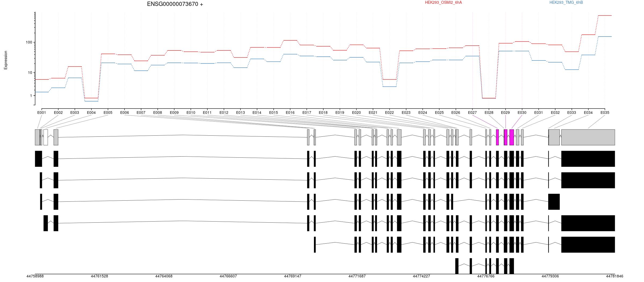
Task: Click exon label E018
Action: pyautogui.click(x=323, y=113)
